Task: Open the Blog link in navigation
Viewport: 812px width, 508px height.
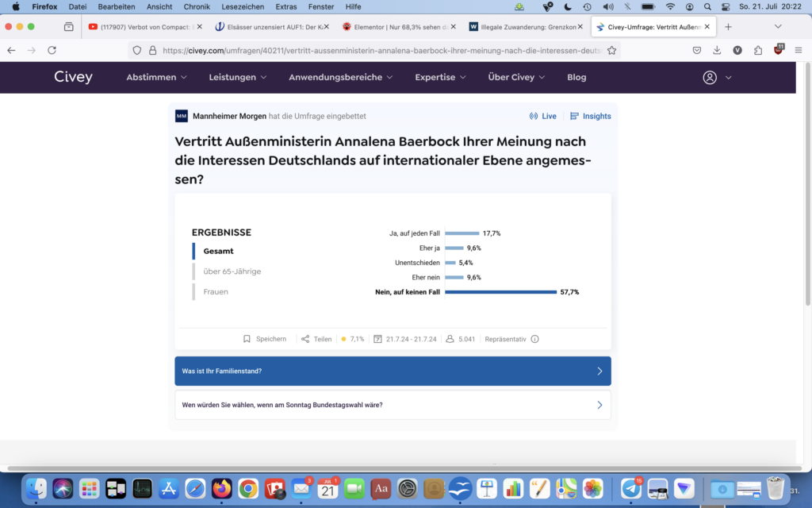Action: point(576,78)
